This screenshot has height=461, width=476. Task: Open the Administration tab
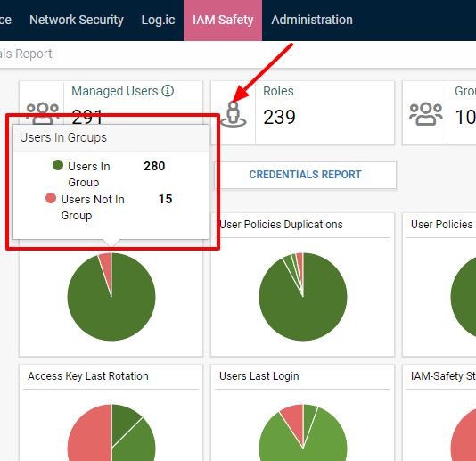click(x=312, y=20)
